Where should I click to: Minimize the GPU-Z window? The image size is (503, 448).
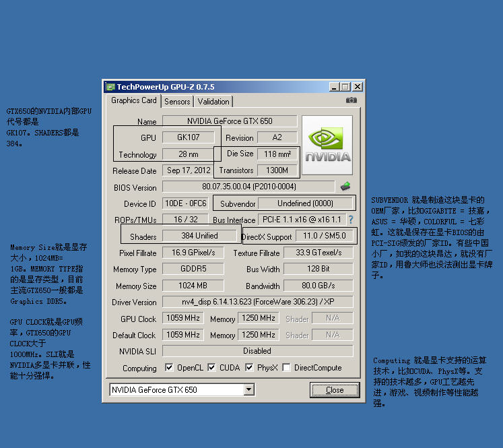click(334, 87)
